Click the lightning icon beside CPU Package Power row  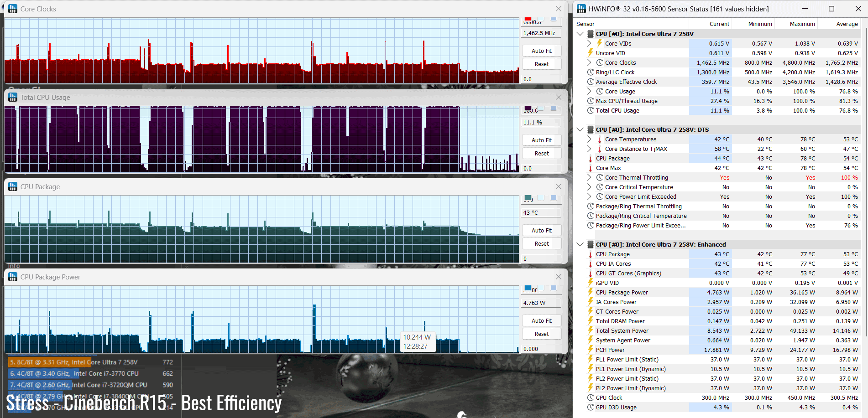pyautogui.click(x=591, y=292)
